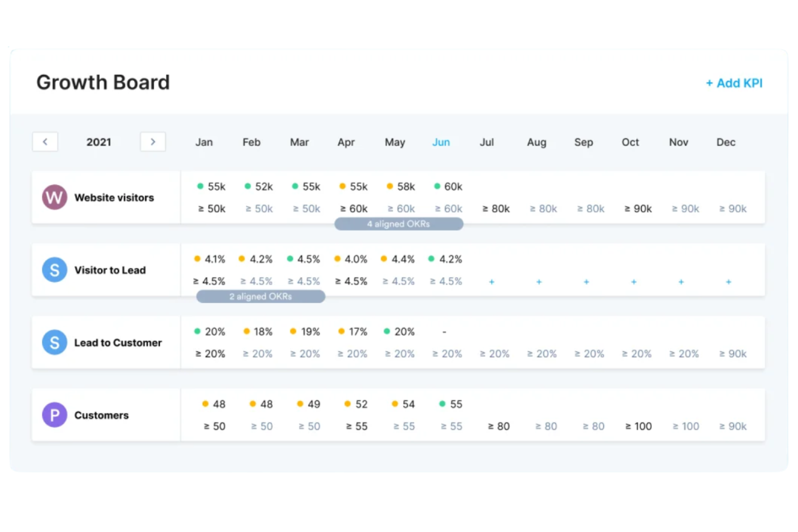Toggle the yellow indicator on February Customers
Image resolution: width=798 pixels, height=532 pixels.
pos(252,403)
